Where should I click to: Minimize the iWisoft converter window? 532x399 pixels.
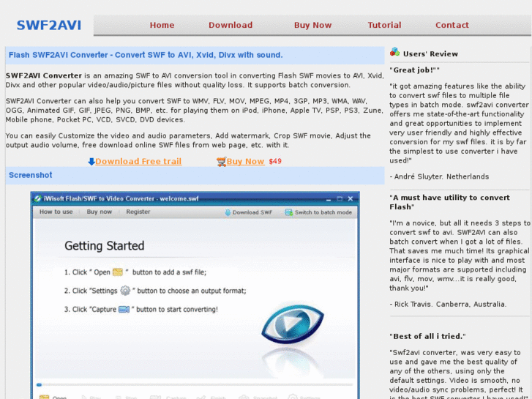328,199
